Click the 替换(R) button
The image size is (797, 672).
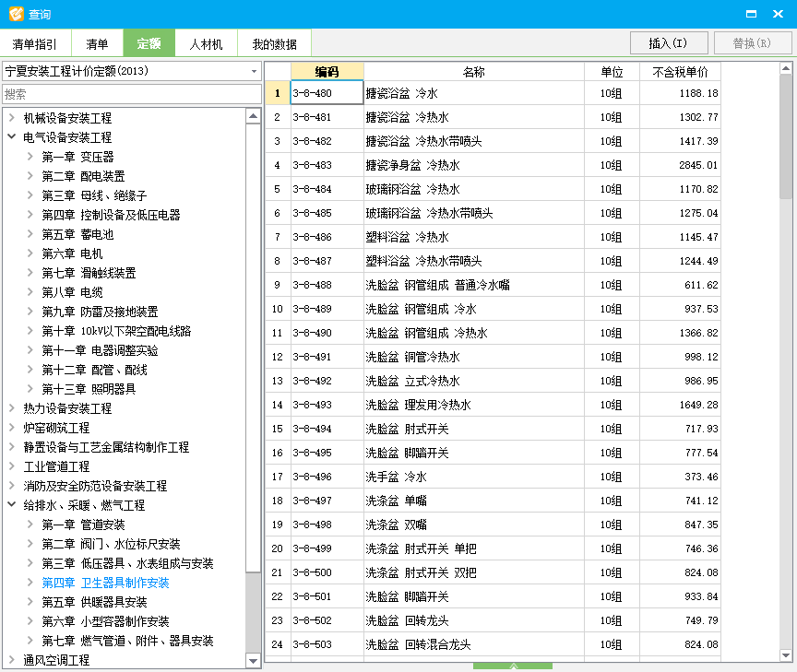coord(751,43)
